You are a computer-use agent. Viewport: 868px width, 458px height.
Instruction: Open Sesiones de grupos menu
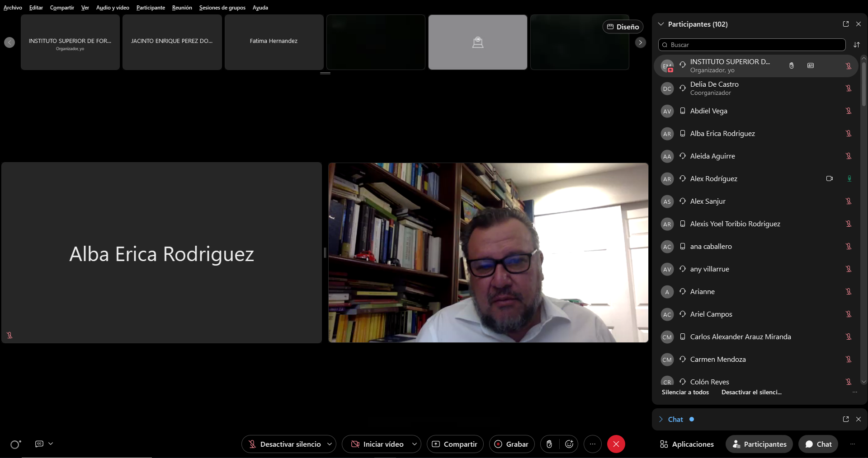click(222, 8)
